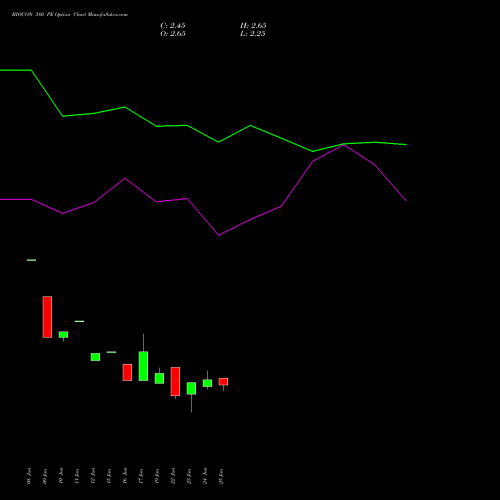This screenshot has height=500, width=500.
Task: Click the "22 Jan" date label
Action: click(173, 476)
